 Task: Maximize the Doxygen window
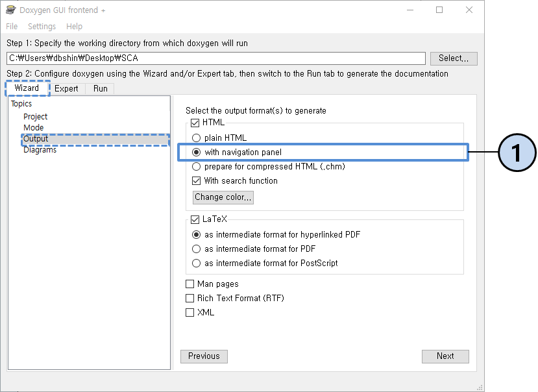coord(439,10)
